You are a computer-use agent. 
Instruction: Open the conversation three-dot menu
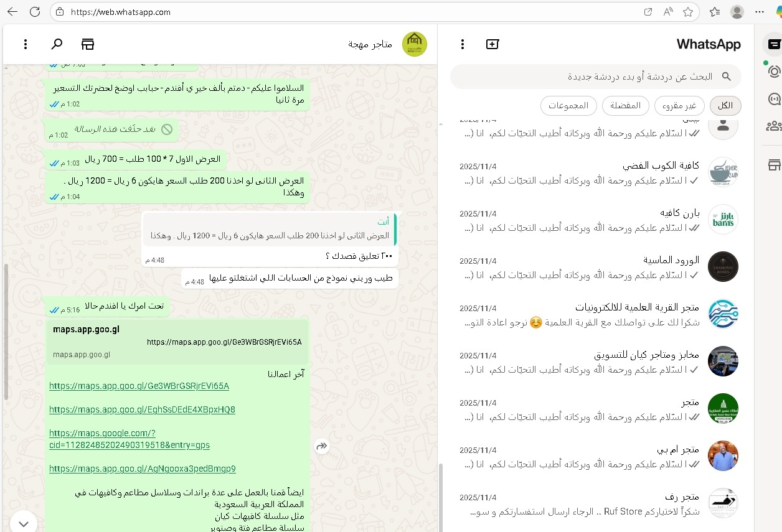click(26, 44)
